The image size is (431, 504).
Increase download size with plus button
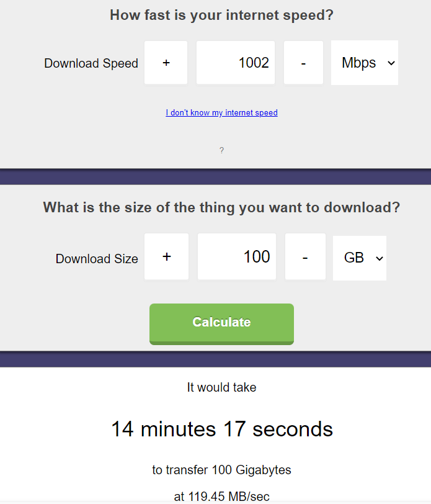tap(166, 257)
